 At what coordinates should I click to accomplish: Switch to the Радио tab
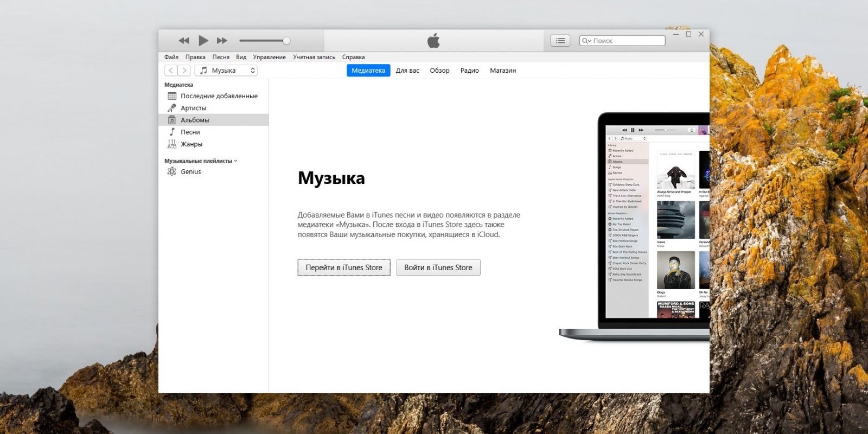tap(469, 71)
